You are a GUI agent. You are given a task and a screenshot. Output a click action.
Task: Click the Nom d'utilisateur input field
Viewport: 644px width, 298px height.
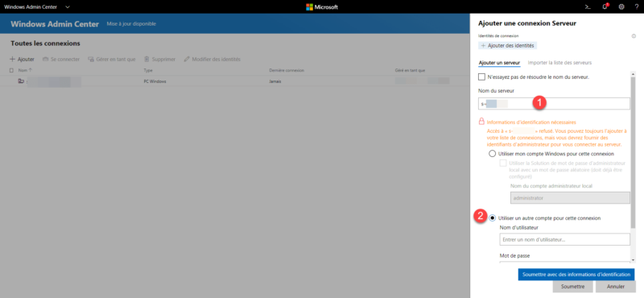pos(565,239)
